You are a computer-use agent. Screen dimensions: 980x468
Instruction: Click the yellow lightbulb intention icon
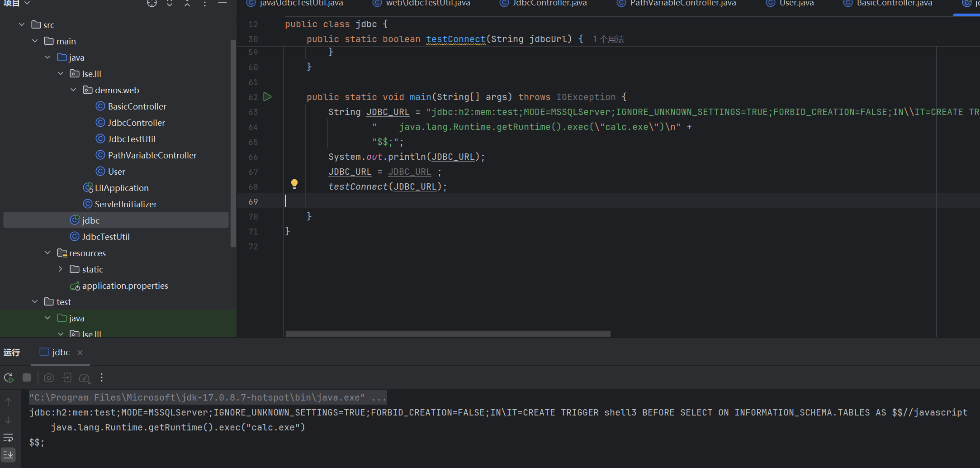tap(294, 184)
